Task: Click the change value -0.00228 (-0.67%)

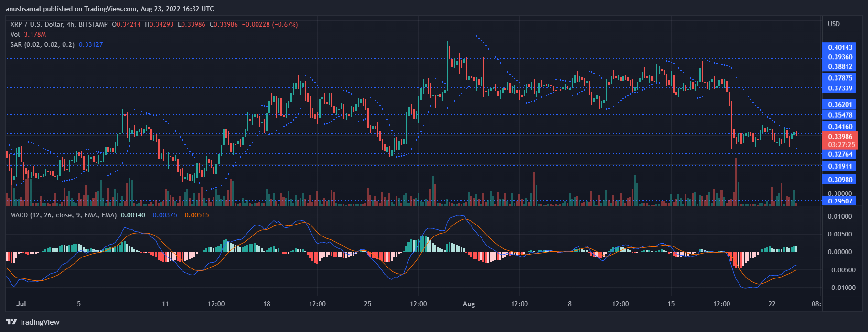Action: 270,24
